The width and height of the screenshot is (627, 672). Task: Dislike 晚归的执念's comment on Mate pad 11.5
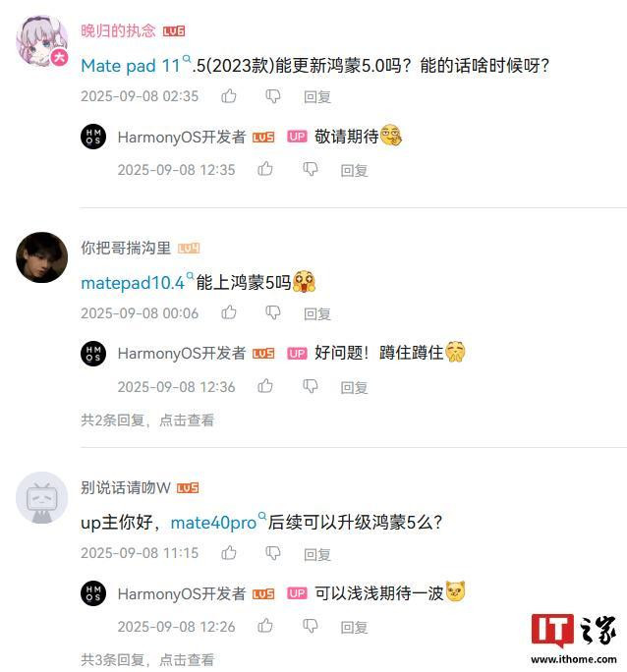coord(273,96)
